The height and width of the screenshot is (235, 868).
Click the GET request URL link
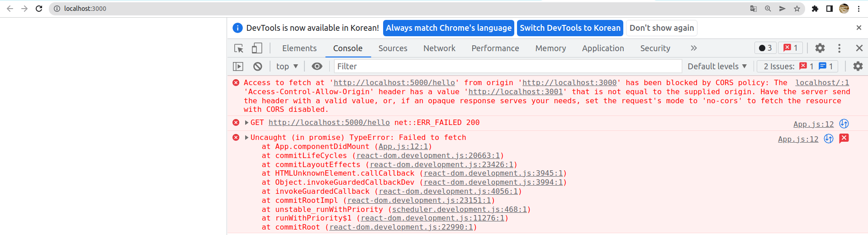click(329, 123)
